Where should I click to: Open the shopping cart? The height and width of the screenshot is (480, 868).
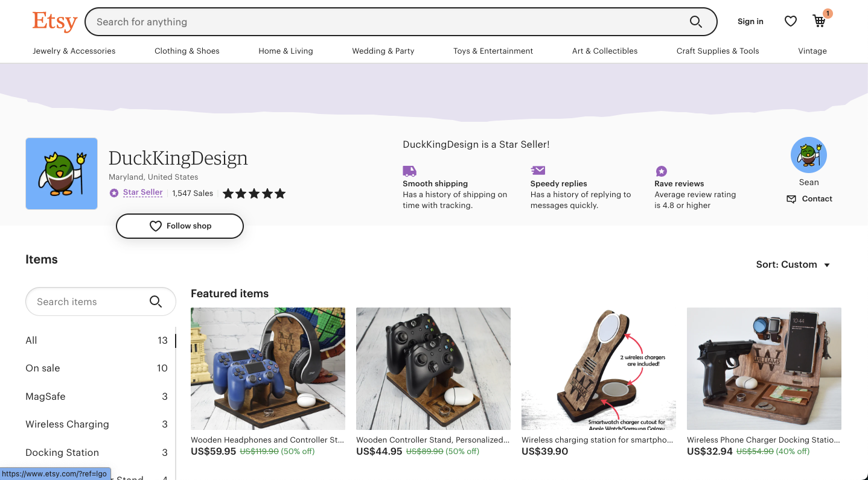coord(819,21)
